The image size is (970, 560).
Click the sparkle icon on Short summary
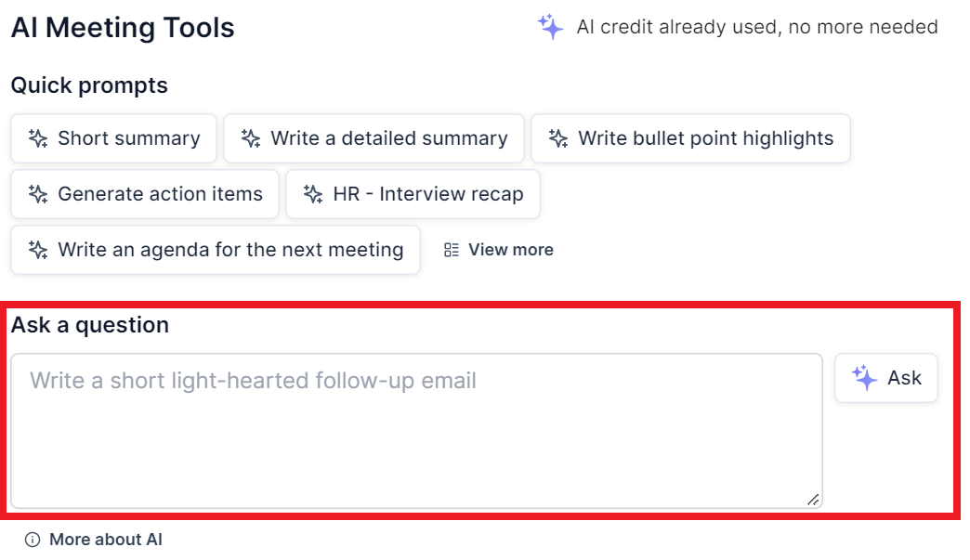[x=38, y=138]
